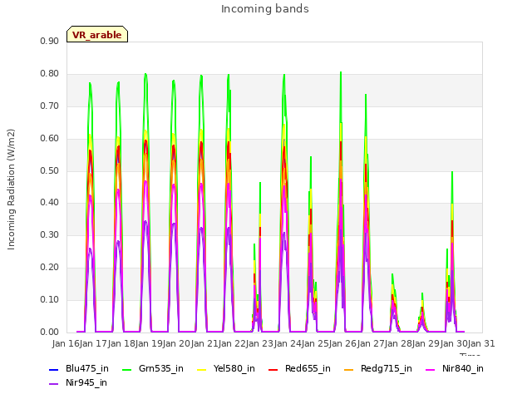Select the Grn535_in legend label
The height and width of the screenshot is (399, 532).
pos(161,368)
